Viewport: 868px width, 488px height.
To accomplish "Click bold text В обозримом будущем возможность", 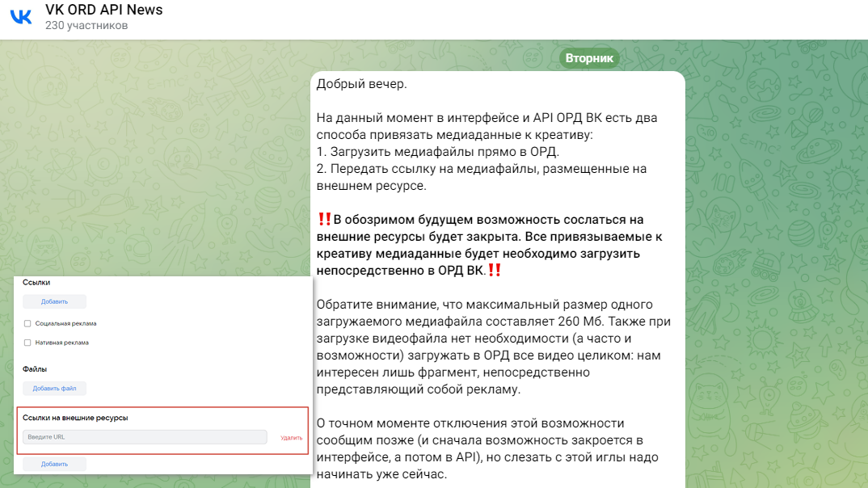I will click(x=489, y=245).
